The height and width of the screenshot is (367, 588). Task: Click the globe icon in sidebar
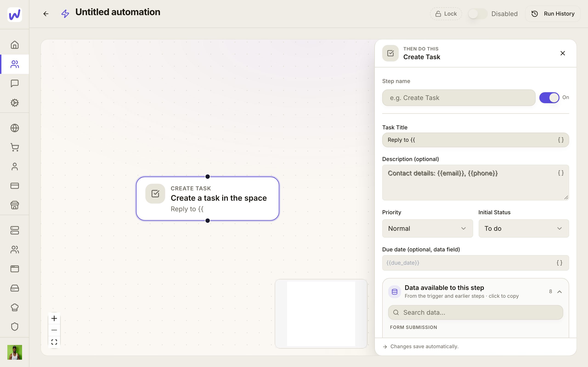point(14,128)
